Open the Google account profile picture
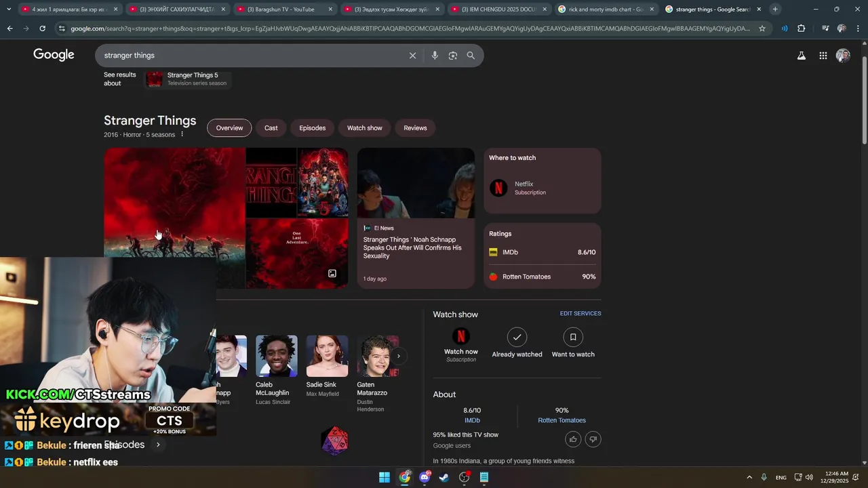The width and height of the screenshot is (868, 488). [843, 56]
